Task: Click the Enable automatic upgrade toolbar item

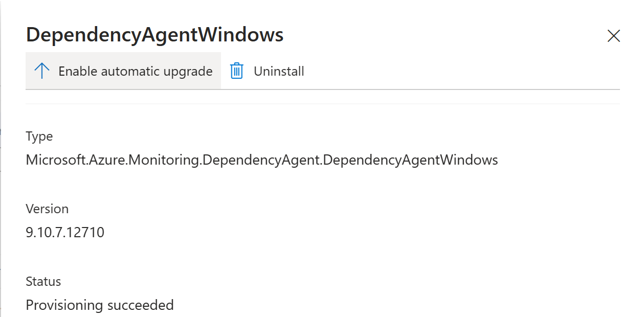Action: click(123, 71)
